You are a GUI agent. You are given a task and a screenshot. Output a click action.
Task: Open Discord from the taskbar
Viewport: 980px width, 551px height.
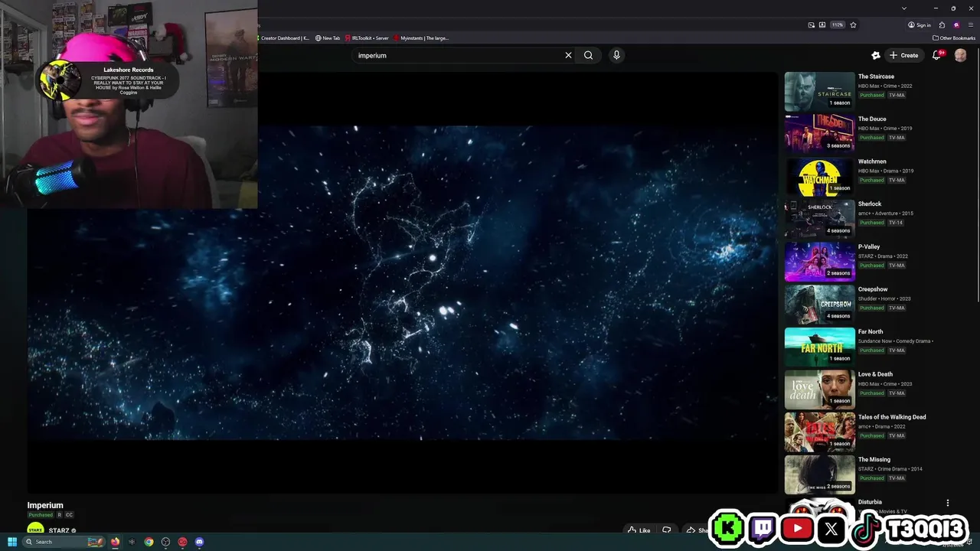199,542
